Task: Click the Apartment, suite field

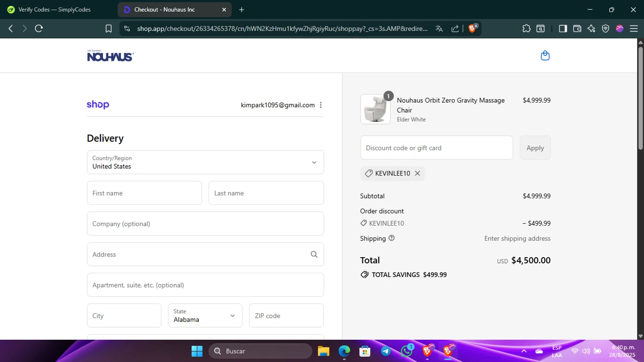Action: pos(205,285)
